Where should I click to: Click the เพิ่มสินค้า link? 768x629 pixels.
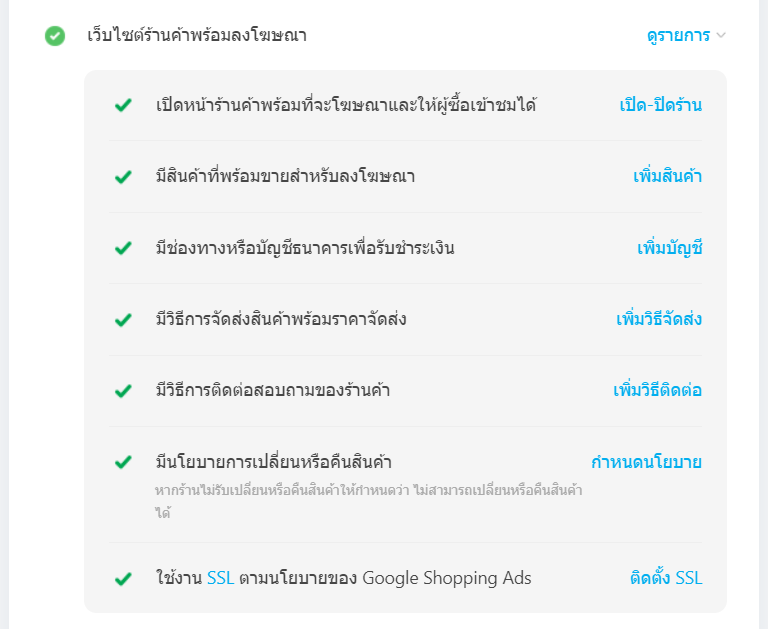667,177
